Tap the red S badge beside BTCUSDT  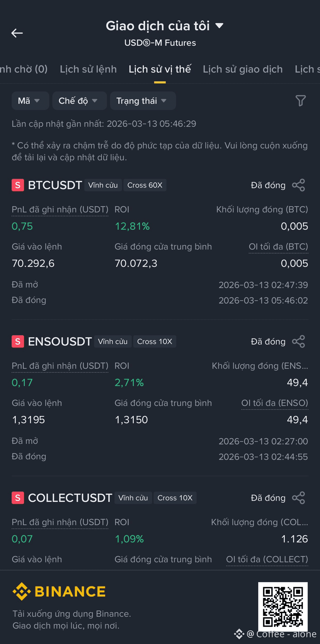pyautogui.click(x=18, y=185)
